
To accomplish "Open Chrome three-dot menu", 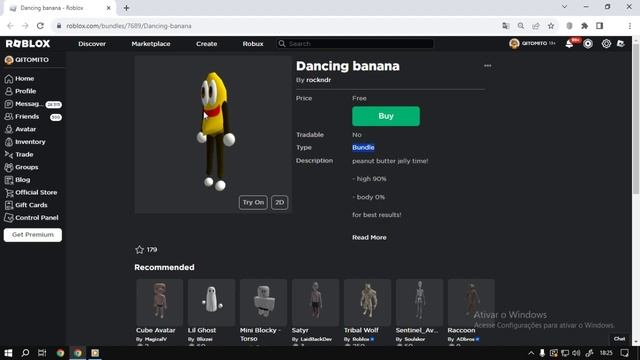I will [x=630, y=26].
